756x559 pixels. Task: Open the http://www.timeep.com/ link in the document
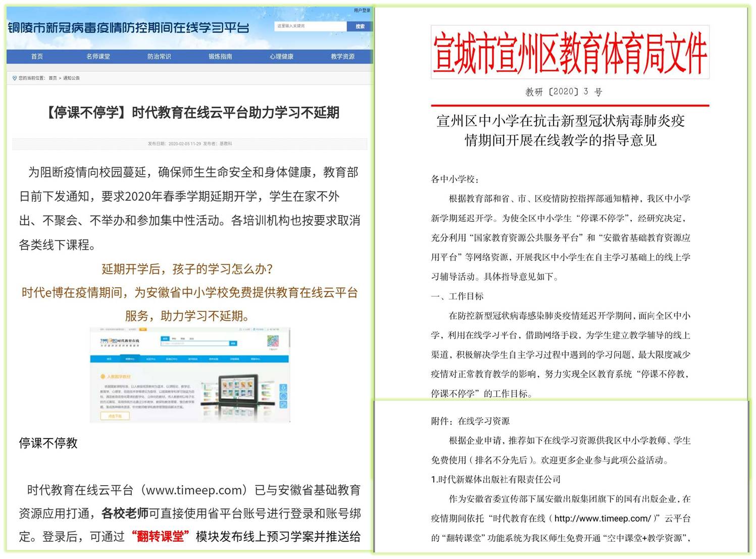click(x=603, y=519)
